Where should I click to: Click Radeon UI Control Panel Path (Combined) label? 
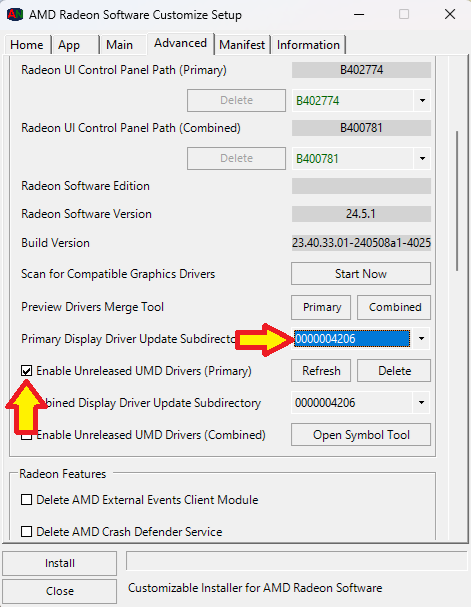click(131, 128)
